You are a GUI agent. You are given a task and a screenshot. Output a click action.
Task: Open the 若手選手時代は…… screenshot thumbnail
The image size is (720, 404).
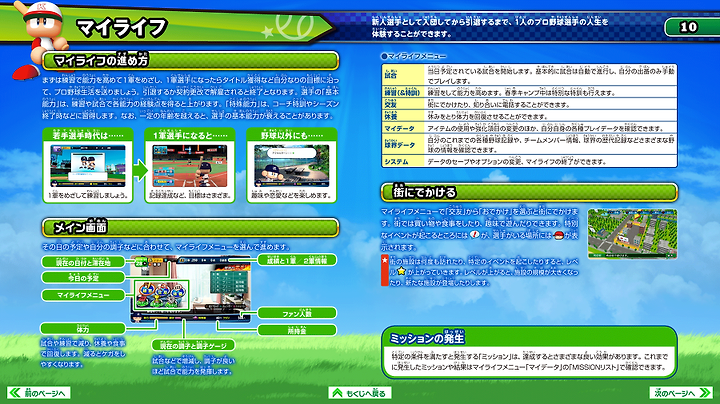(88, 166)
